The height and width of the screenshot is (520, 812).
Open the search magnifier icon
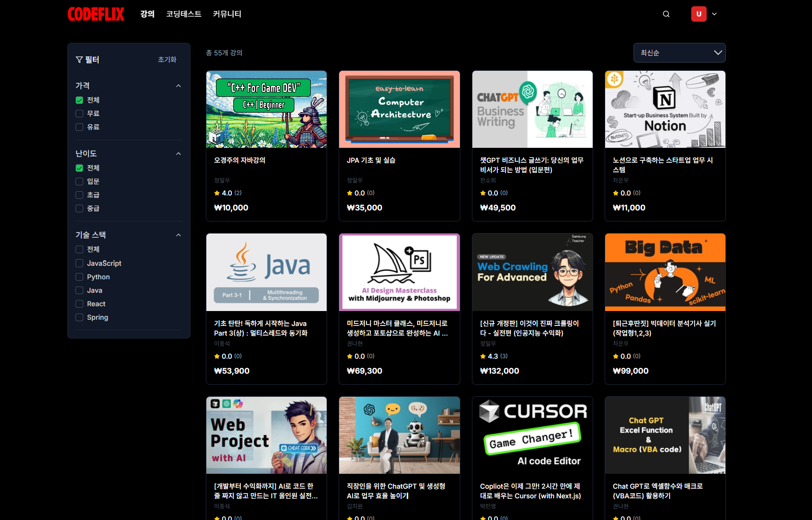point(666,14)
